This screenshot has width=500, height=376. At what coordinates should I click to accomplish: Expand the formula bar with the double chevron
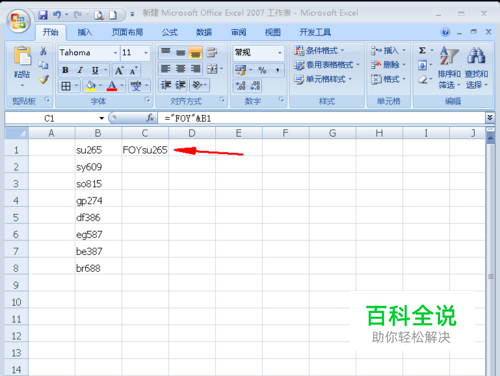(x=490, y=117)
